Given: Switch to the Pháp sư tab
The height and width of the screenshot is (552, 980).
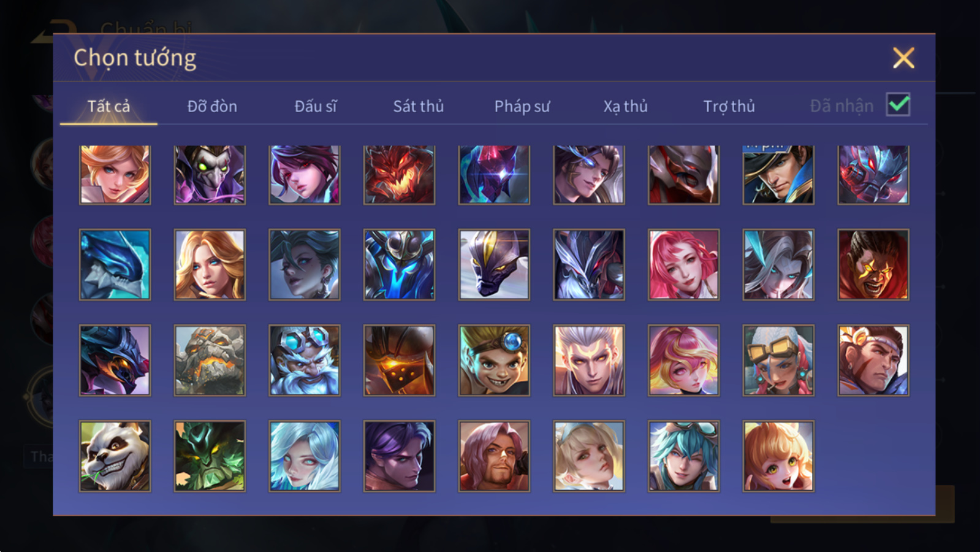Looking at the screenshot, I should (522, 106).
